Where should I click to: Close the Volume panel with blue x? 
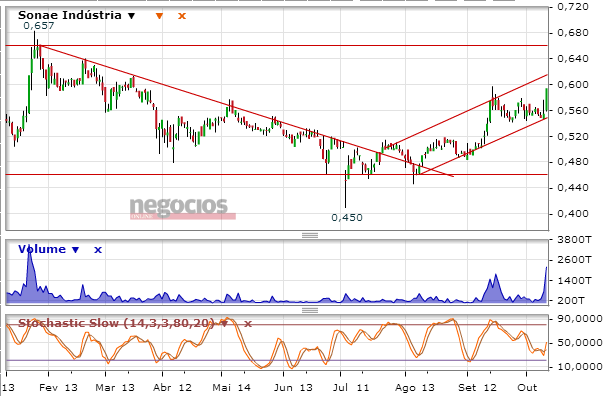[98, 250]
